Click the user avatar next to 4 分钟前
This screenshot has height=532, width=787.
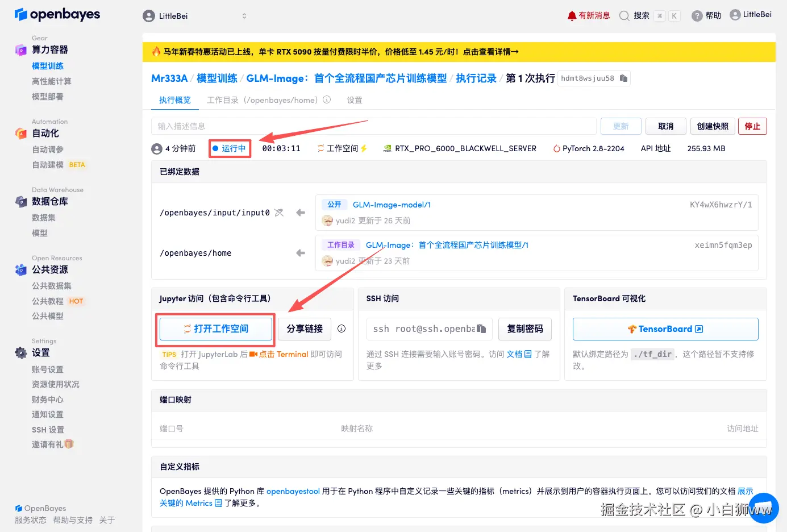point(157,149)
